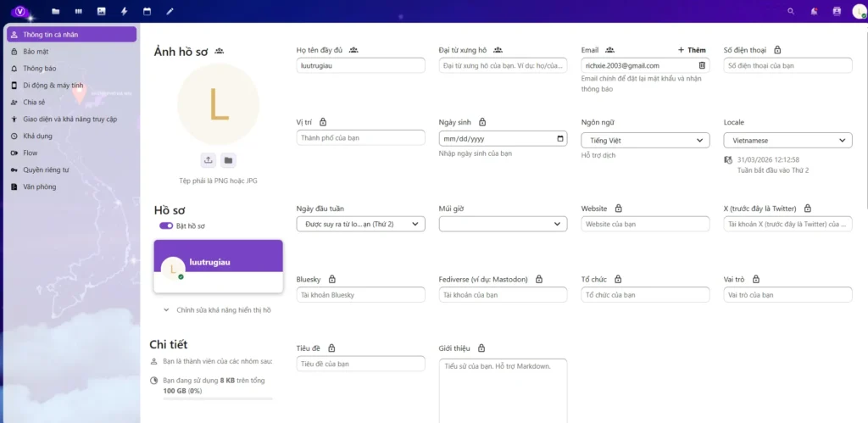
Task: Click the upload avatar icon
Action: tap(209, 160)
